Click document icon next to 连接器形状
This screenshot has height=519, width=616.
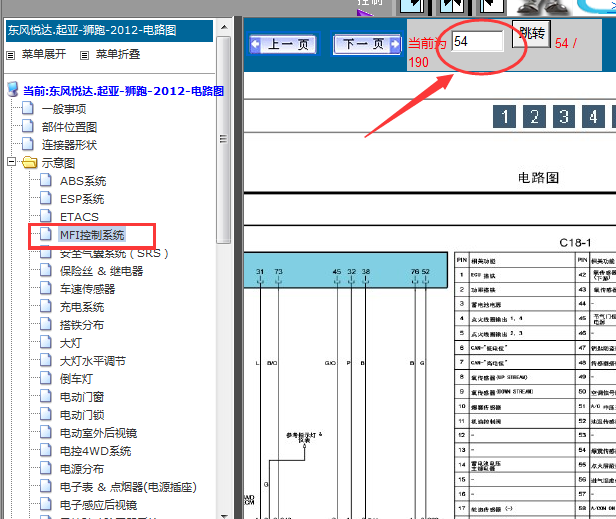click(28, 144)
